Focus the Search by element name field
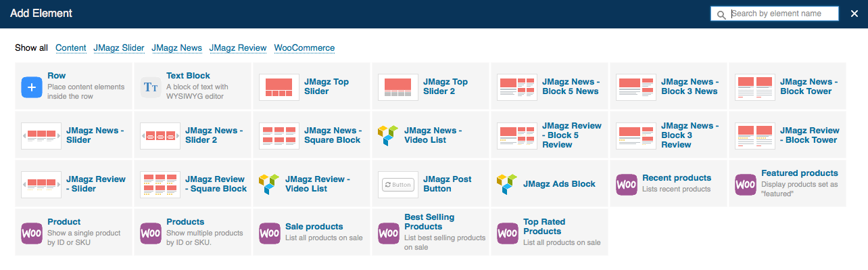Viewport: 868px width, 270px height. 774,14
